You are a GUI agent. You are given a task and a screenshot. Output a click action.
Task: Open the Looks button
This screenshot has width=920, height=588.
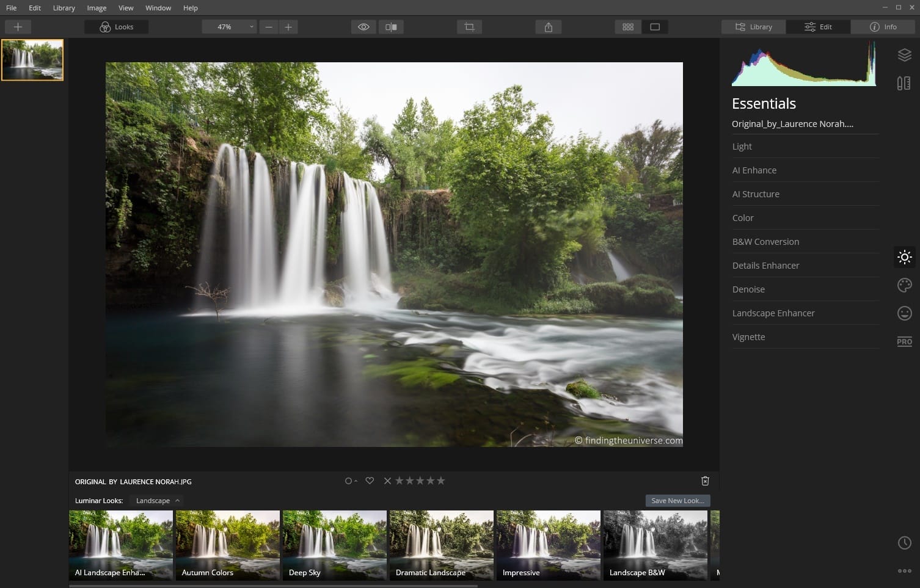click(117, 27)
